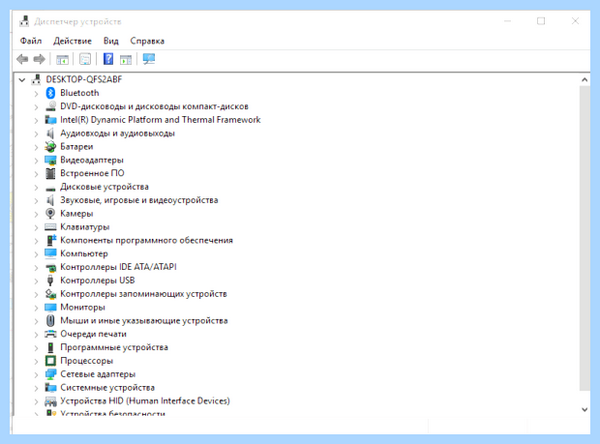Click the Back arrow toolbar button
Viewport: 600px width, 444px height.
coord(23,59)
